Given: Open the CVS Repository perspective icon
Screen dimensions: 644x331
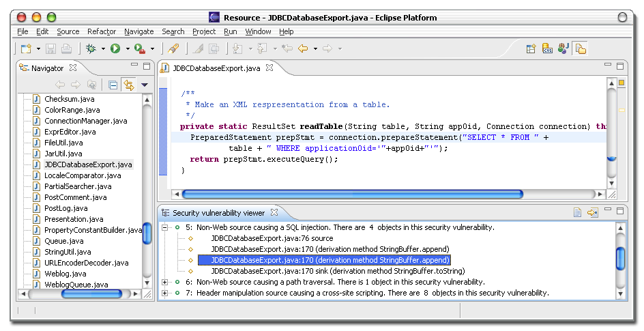Looking at the screenshot, I should pyautogui.click(x=547, y=48).
